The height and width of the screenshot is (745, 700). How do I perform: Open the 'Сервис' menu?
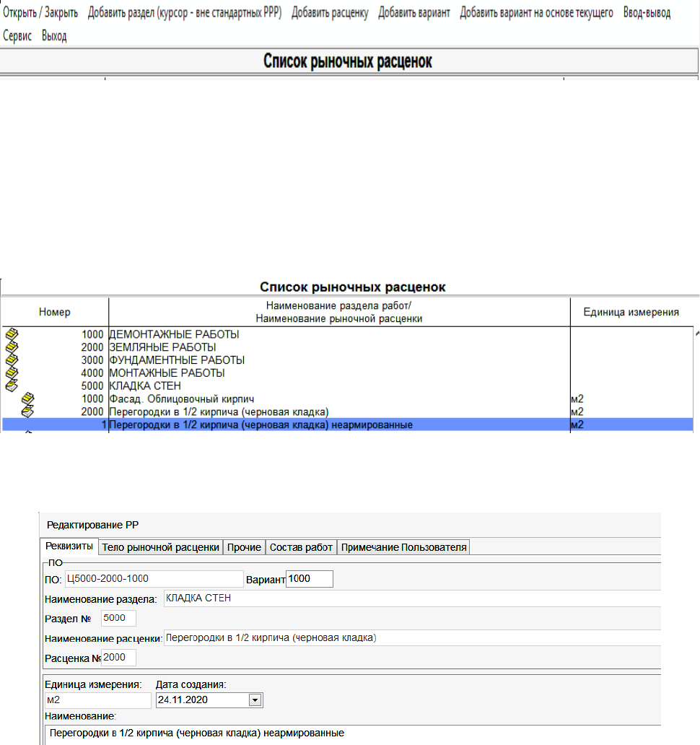[17, 35]
